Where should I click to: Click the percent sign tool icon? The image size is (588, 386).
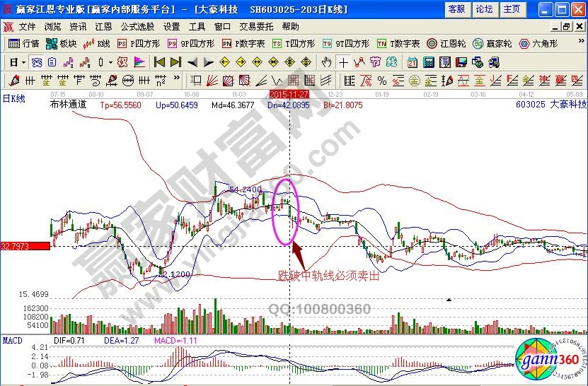click(382, 80)
